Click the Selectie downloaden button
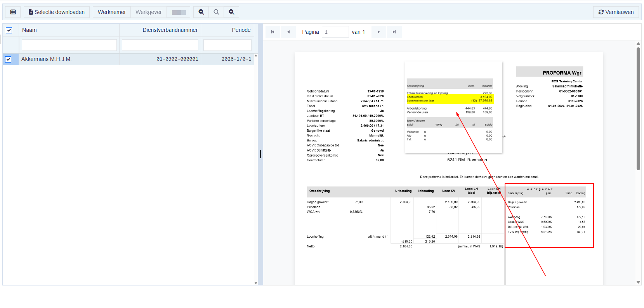Viewport: 644px width, 308px height. (x=57, y=12)
